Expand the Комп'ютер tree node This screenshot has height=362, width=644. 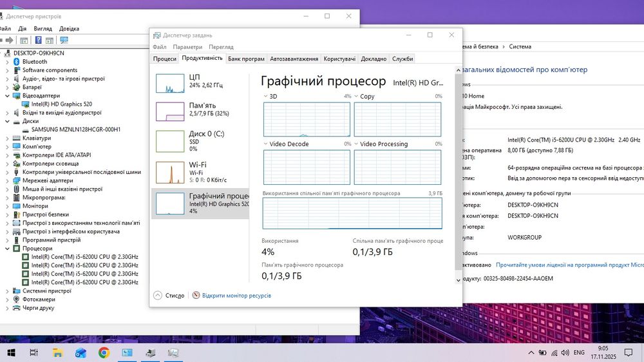click(7, 147)
